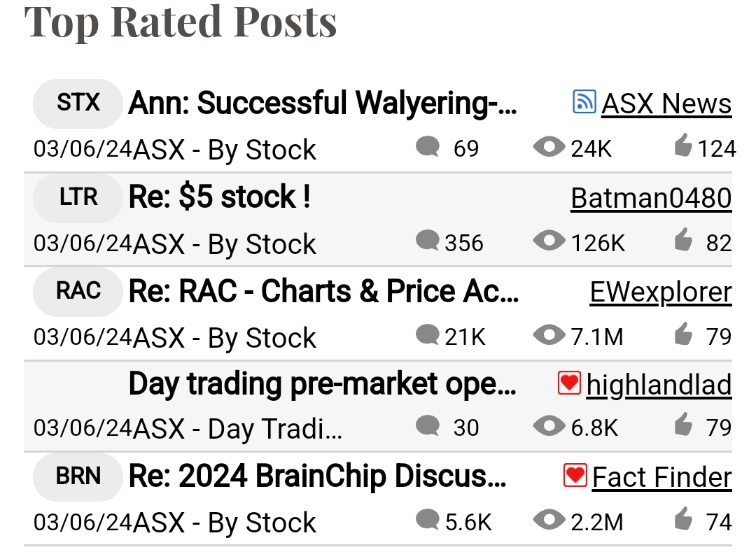Open Batman0480's profile link
The image size is (756, 552).
coord(652,198)
